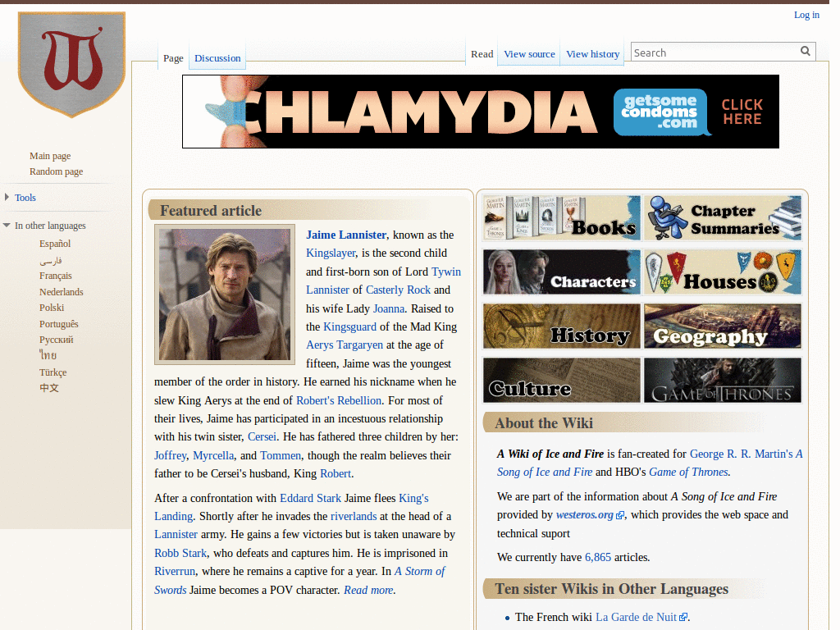Switch to the Discussion tab
The image size is (840, 630).
point(217,58)
